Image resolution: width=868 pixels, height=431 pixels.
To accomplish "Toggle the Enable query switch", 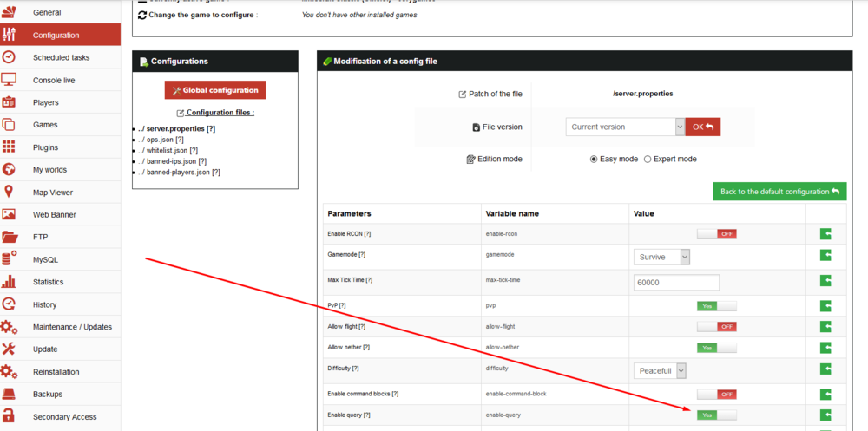I will click(x=716, y=415).
